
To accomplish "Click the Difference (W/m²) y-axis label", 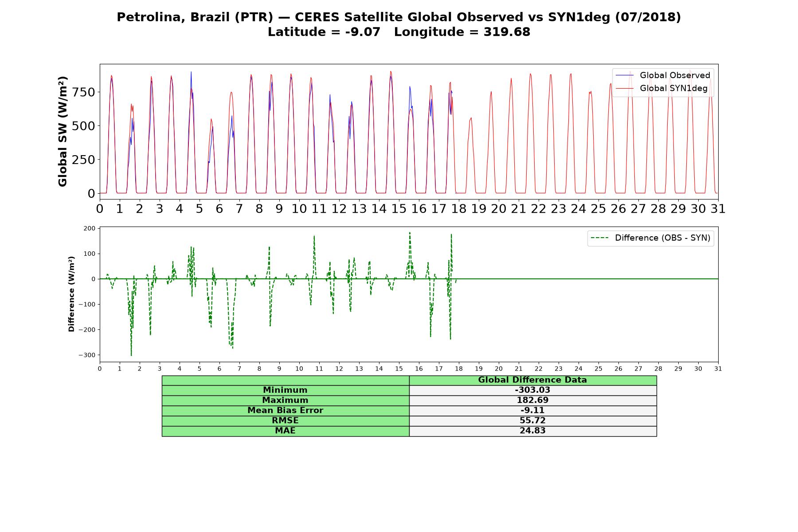I will coord(71,294).
